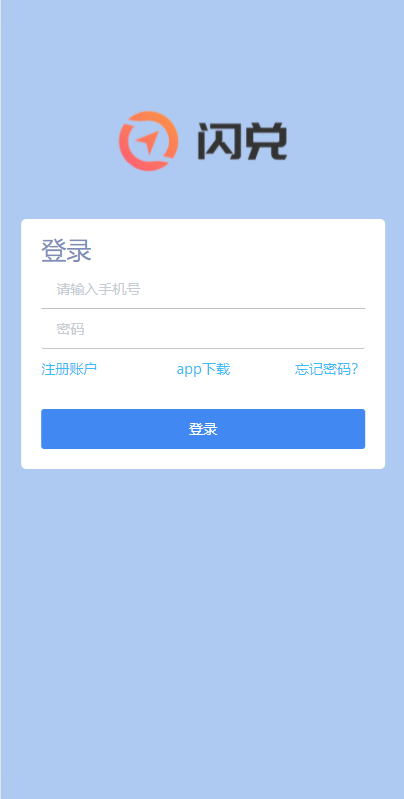This screenshot has height=799, width=404.
Task: Open the 注册账户 register account link
Action: point(69,369)
